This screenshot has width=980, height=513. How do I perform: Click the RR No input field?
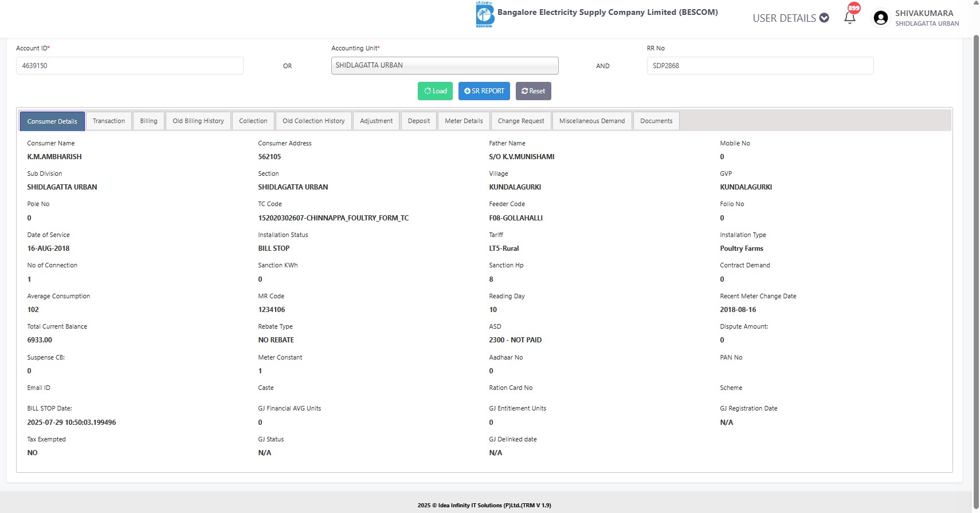[759, 66]
